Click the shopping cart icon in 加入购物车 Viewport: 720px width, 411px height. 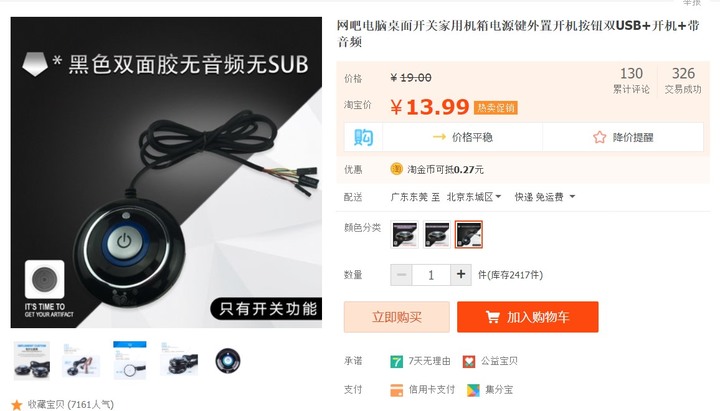[x=493, y=317]
